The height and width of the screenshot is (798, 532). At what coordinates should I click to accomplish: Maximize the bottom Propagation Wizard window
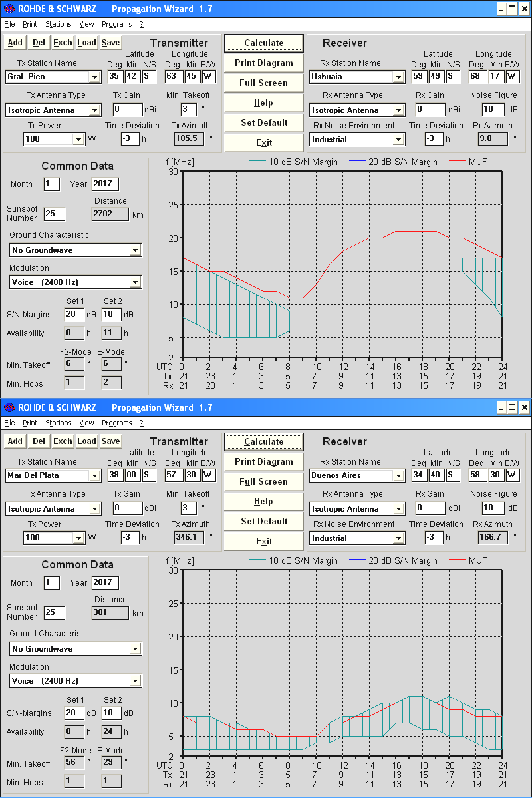pyautogui.click(x=512, y=407)
